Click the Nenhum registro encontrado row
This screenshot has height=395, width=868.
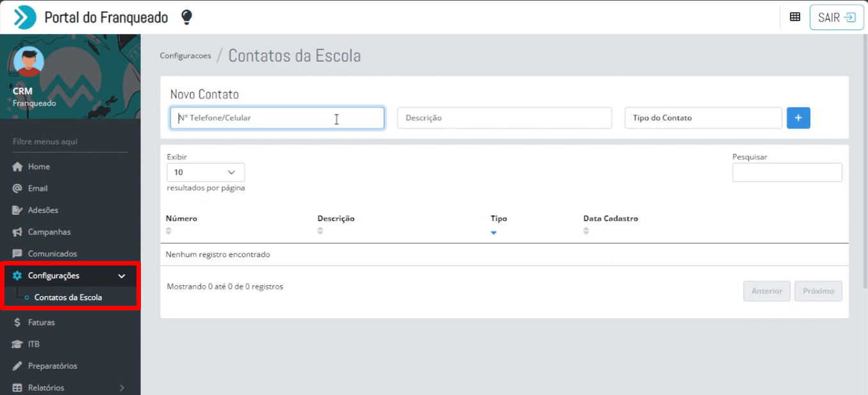click(x=504, y=255)
